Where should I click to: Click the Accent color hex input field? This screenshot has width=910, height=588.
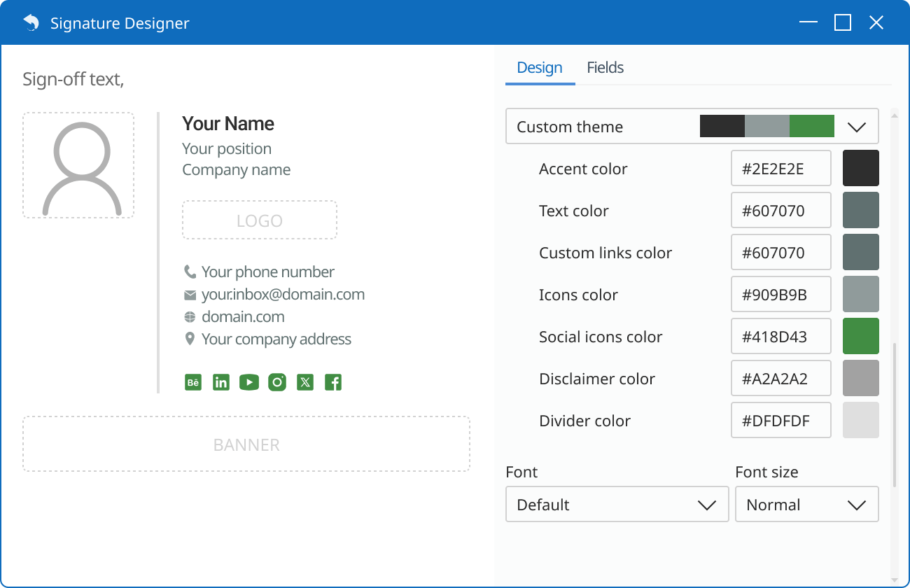(x=780, y=168)
